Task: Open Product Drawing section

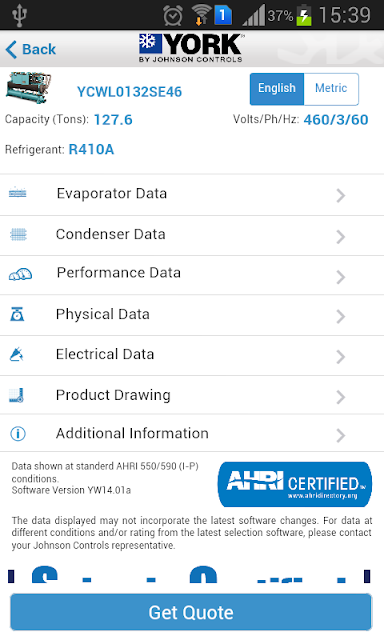Action: [192, 395]
